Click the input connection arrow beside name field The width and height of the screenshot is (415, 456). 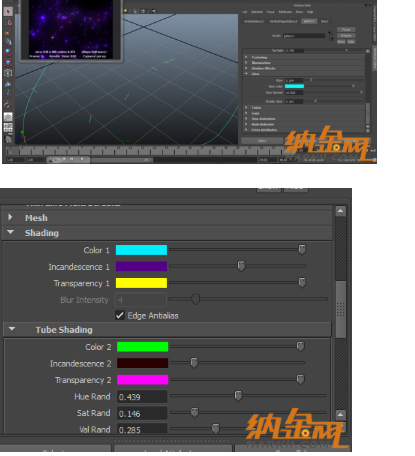pyautogui.click(x=330, y=33)
